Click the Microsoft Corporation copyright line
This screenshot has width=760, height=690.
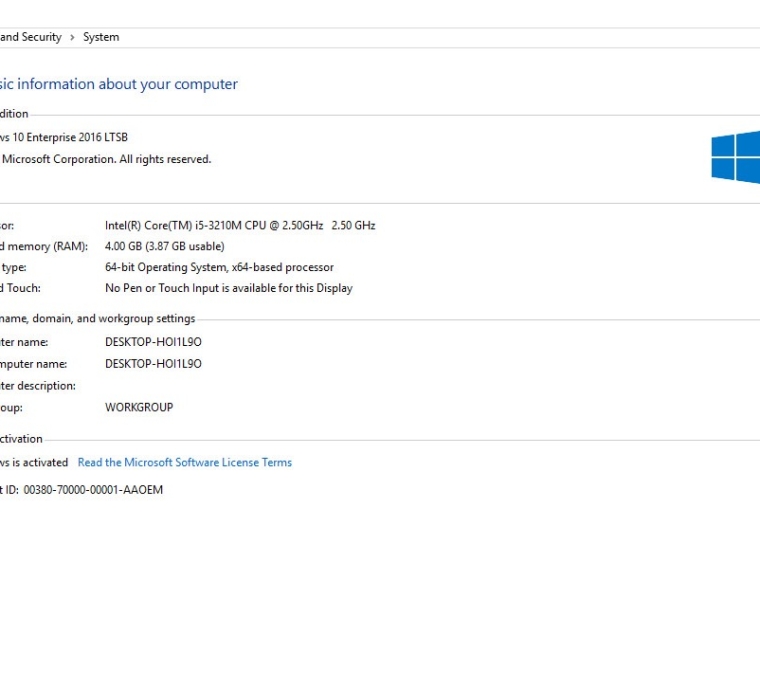coord(106,159)
